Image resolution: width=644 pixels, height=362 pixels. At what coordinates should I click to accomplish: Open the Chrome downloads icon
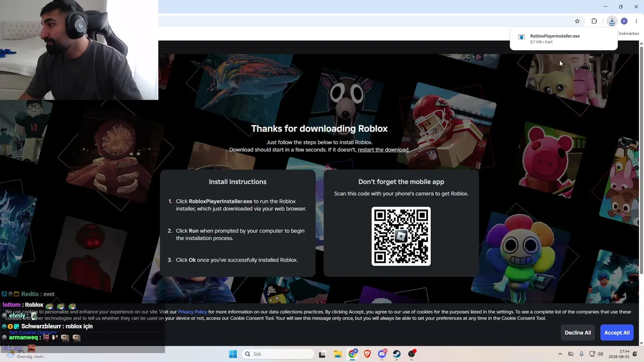click(612, 21)
